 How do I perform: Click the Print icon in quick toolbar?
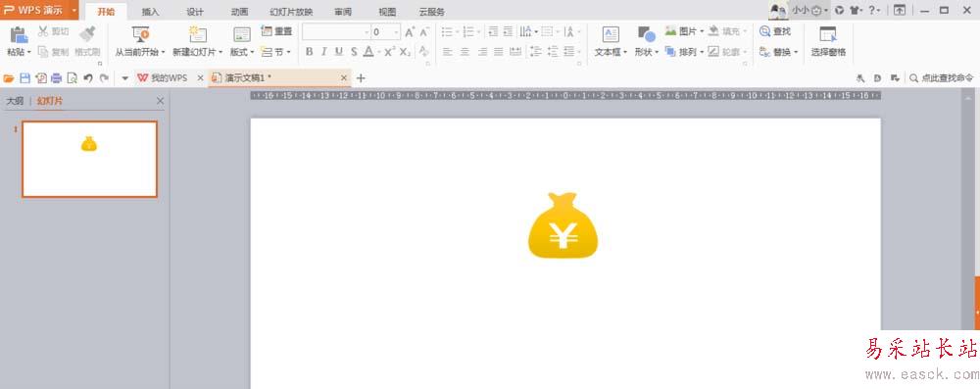56,78
